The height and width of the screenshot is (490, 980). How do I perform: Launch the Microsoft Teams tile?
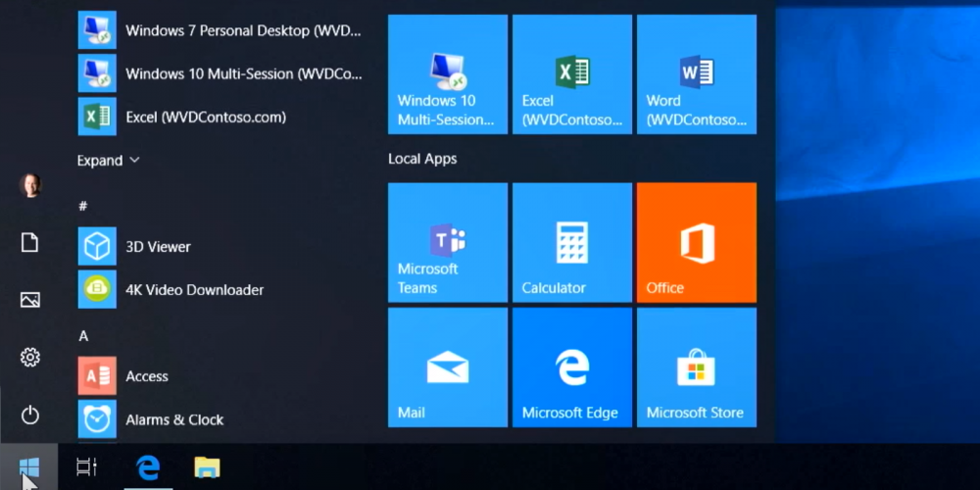click(x=448, y=242)
